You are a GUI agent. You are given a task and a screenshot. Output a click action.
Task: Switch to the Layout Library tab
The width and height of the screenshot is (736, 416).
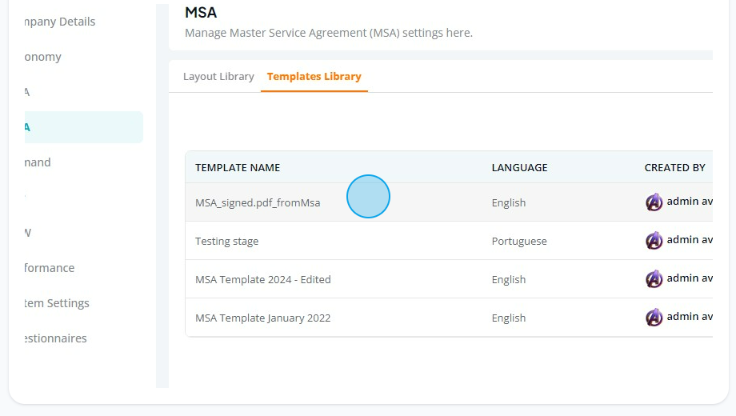pos(218,77)
